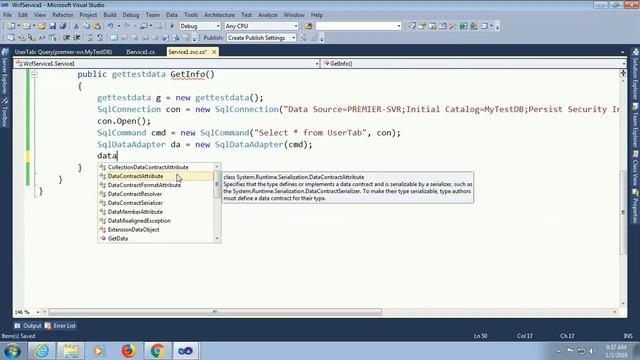Screen dimensions: 640x360
Task: Click the Start Page icon beside the green one
Action: click(x=473, y=26)
